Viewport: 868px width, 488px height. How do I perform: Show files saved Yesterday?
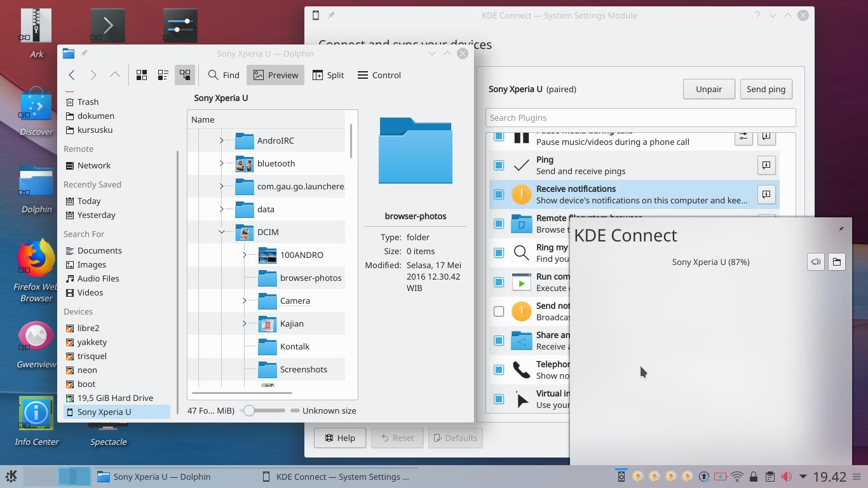(96, 215)
